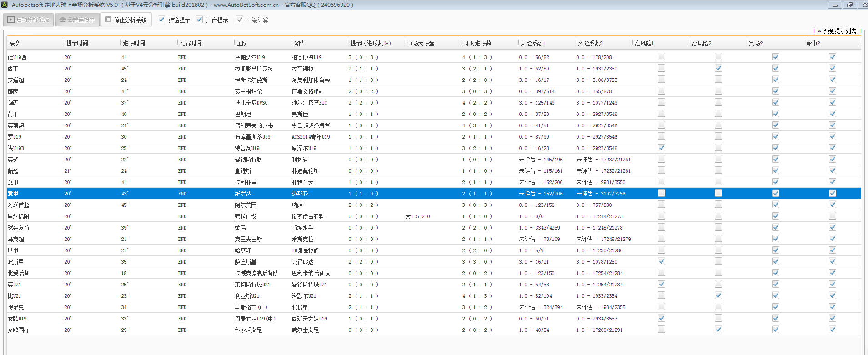The image size is (868, 355).
Task: Click the 风险系数1 column header
Action: pos(533,43)
